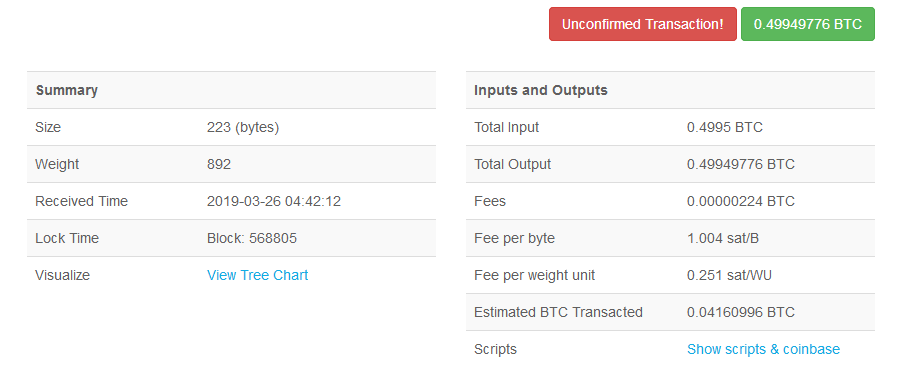Show scripts & coinbase link
The height and width of the screenshot is (381, 914).
[x=763, y=349]
